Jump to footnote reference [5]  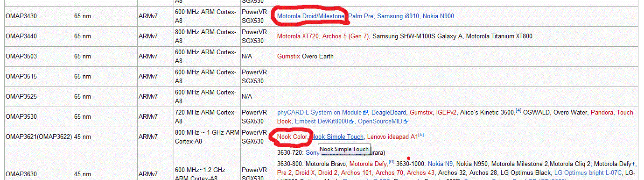(421, 135)
